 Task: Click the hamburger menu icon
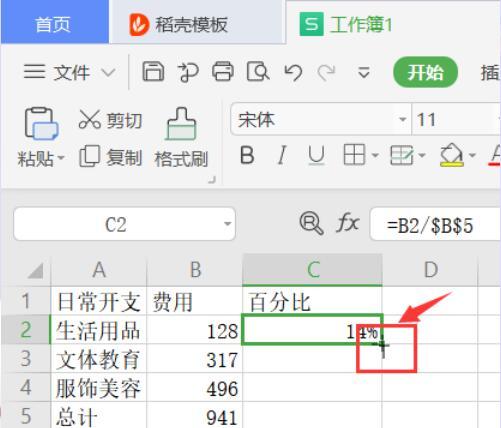34,72
